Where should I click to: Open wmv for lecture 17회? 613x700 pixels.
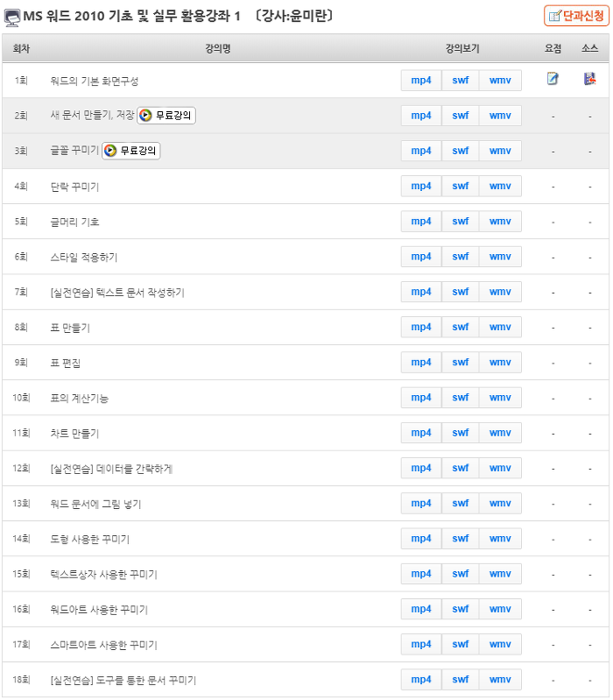[500, 645]
